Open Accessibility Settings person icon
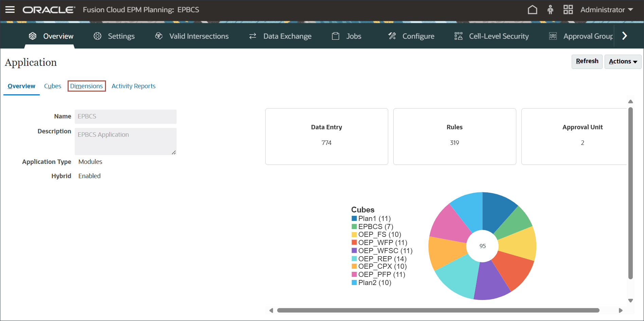Viewport: 644px width, 321px height. tap(550, 10)
